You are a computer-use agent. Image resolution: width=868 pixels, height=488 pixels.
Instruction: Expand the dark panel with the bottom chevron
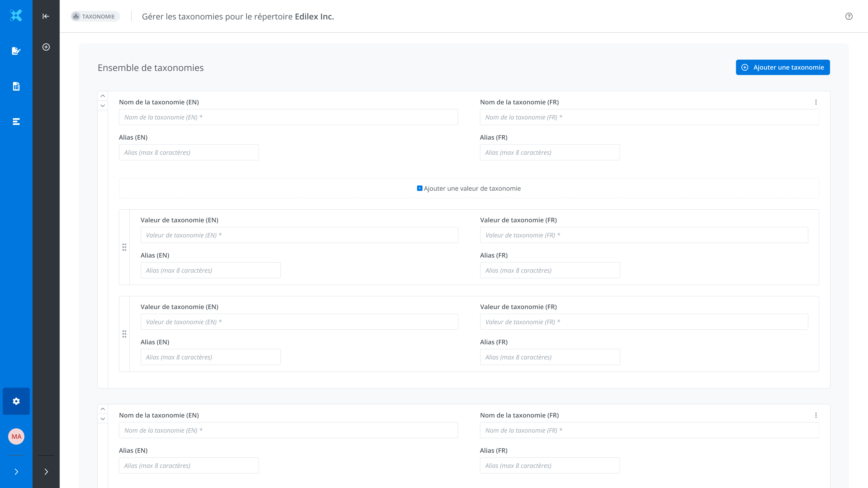click(x=46, y=472)
